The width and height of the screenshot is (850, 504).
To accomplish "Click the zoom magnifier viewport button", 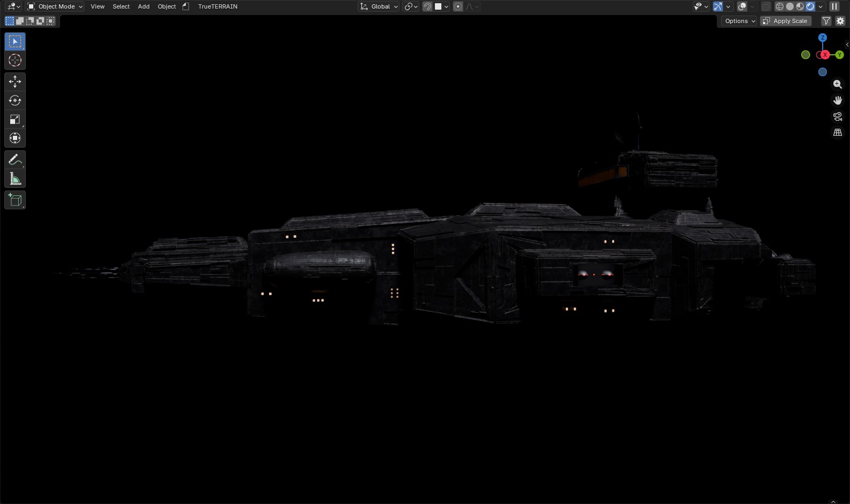I will point(838,84).
